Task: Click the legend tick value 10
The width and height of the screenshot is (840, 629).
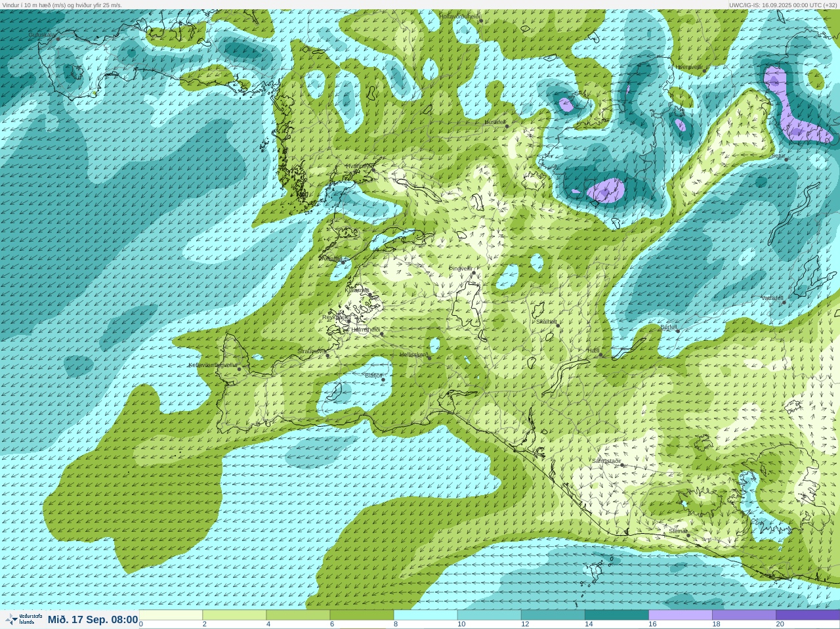Action: click(461, 624)
